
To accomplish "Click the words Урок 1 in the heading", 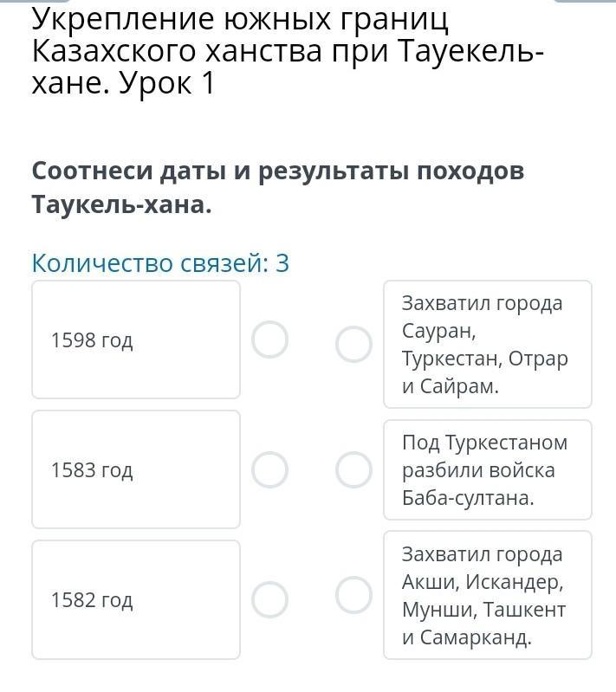I will 167,83.
